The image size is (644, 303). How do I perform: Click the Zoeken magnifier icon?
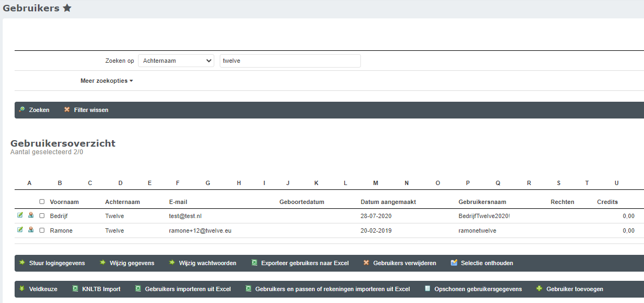(22, 110)
